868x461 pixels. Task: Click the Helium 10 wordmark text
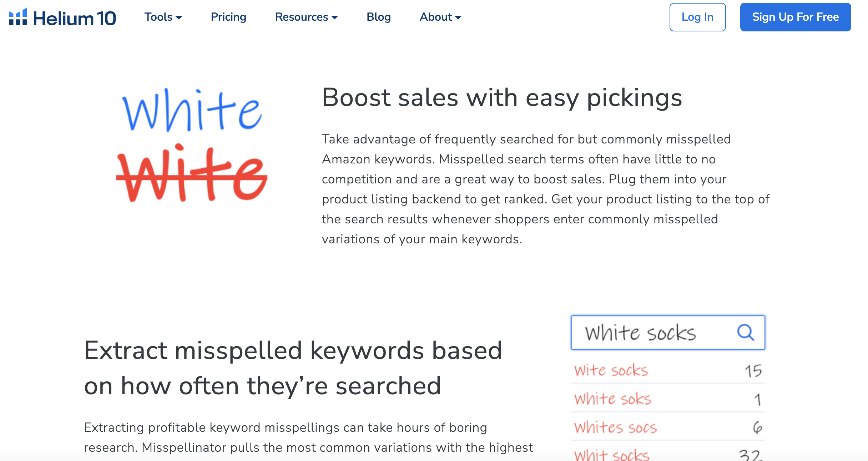point(75,18)
